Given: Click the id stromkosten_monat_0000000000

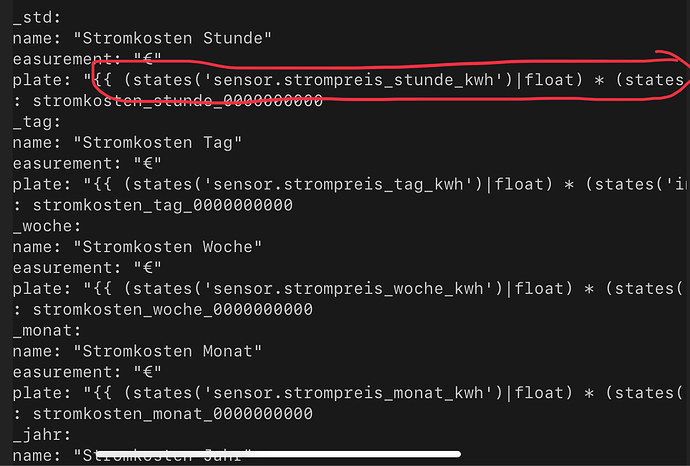Looking at the screenshot, I should tap(173, 414).
